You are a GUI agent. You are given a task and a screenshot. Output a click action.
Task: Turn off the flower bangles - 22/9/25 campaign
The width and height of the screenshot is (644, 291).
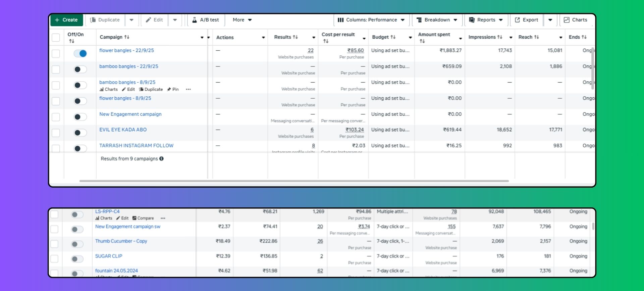coord(80,53)
